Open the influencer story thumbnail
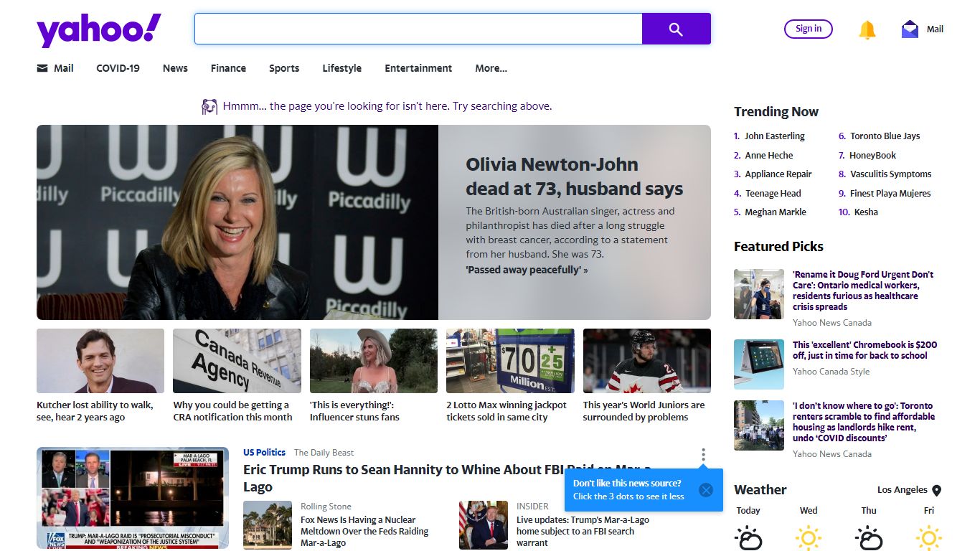 pyautogui.click(x=374, y=361)
